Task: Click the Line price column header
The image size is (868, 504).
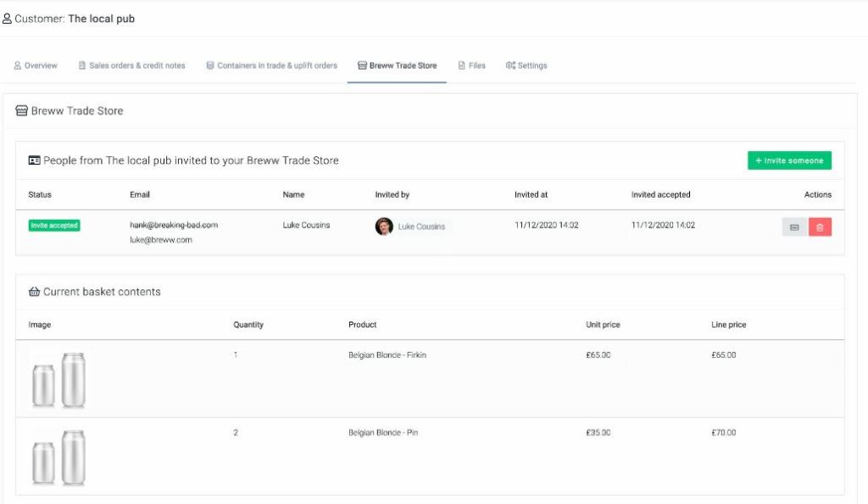Action: (728, 325)
